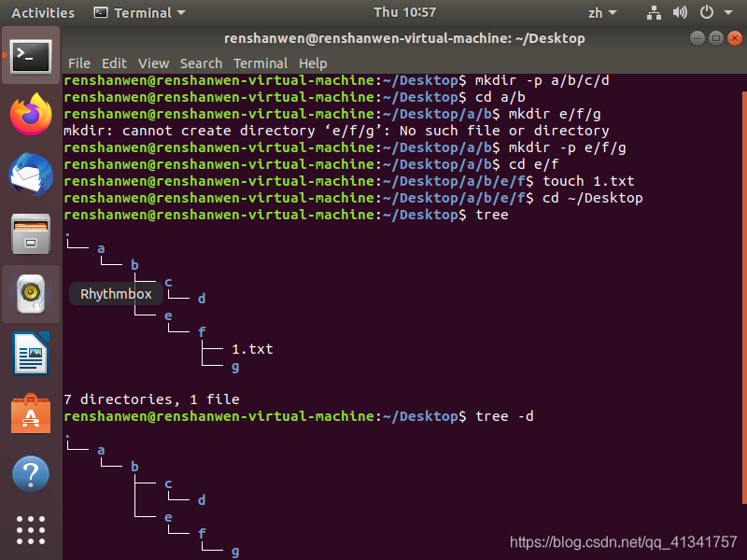Screen dimensions: 747x560
Task: Open the Terminal icon in the dock
Action: click(x=31, y=56)
